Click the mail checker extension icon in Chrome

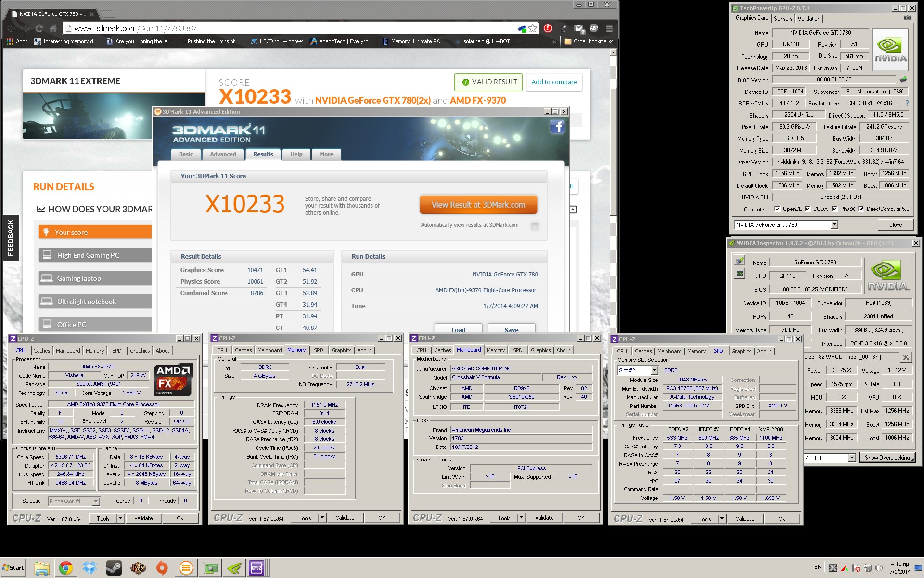(x=578, y=28)
